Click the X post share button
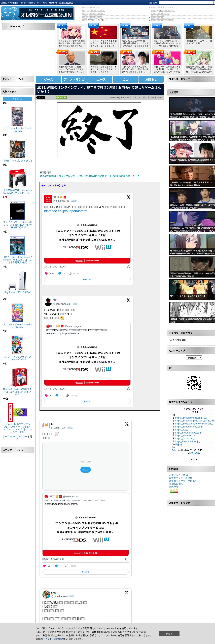The image size is (215, 644). pyautogui.click(x=41, y=97)
